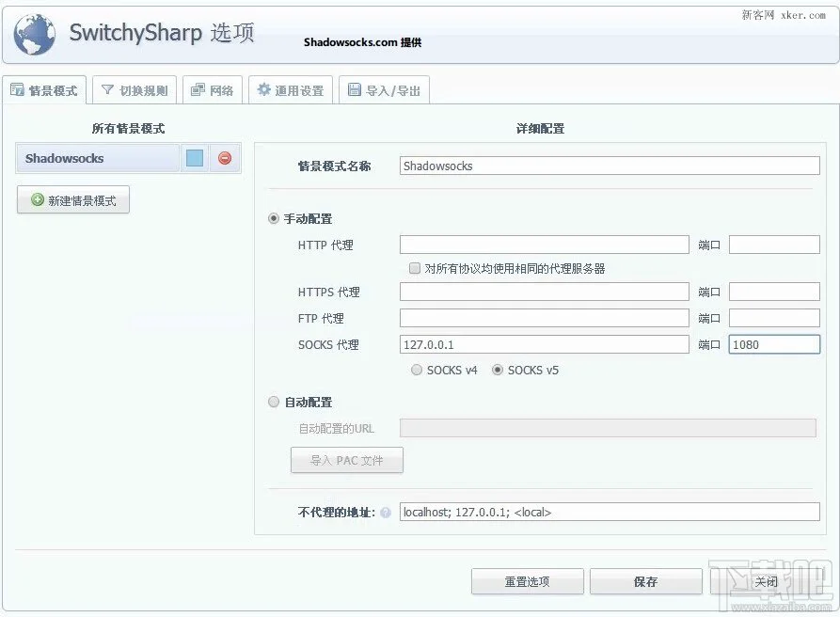Open the 导入/导出 tab
Screen dimensions: 840x617
(384, 90)
